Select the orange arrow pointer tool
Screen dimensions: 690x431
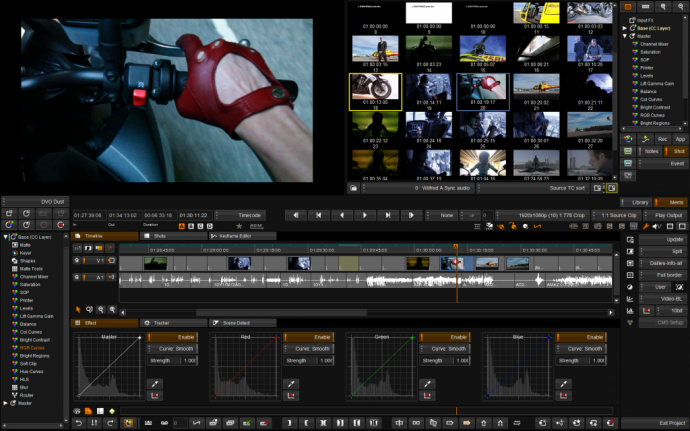pos(78,309)
